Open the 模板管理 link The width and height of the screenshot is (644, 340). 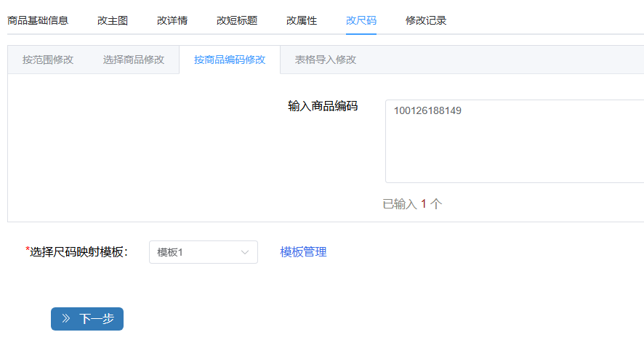304,252
